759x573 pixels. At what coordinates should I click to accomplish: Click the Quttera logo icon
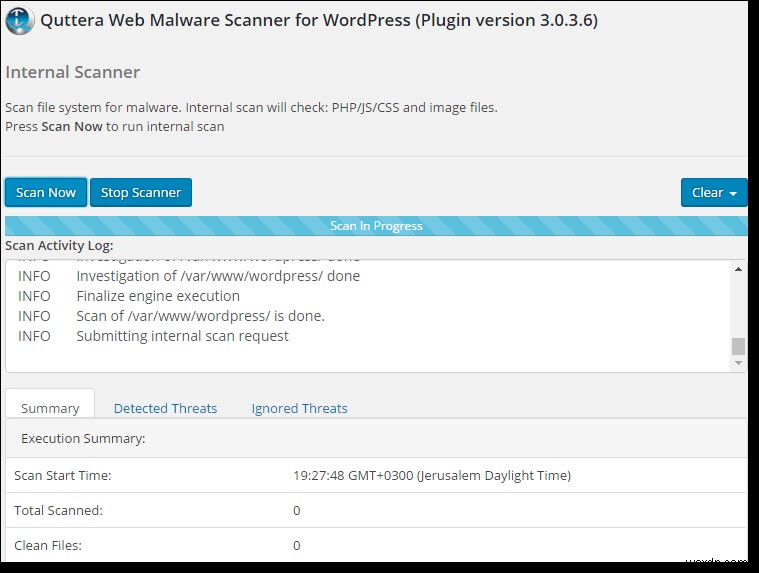[x=19, y=20]
